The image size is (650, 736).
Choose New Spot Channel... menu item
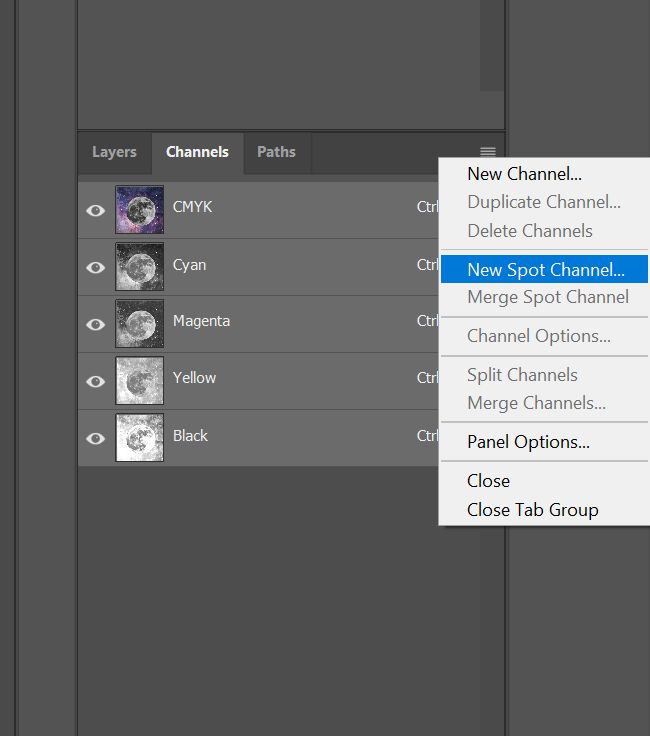click(x=544, y=269)
